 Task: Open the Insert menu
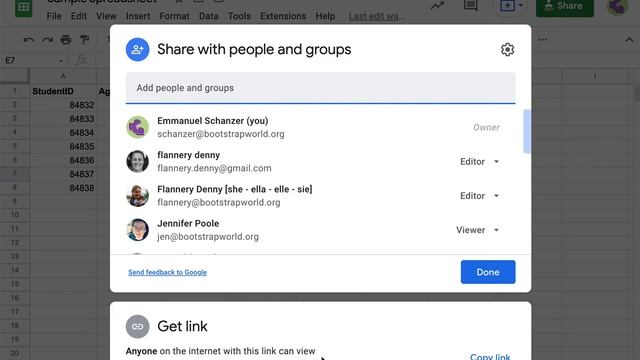click(x=138, y=16)
